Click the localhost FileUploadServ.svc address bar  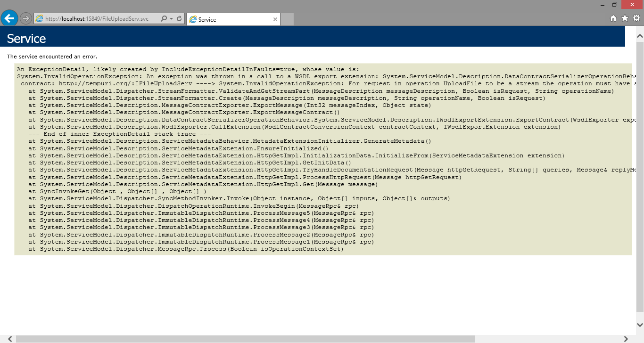(98, 19)
